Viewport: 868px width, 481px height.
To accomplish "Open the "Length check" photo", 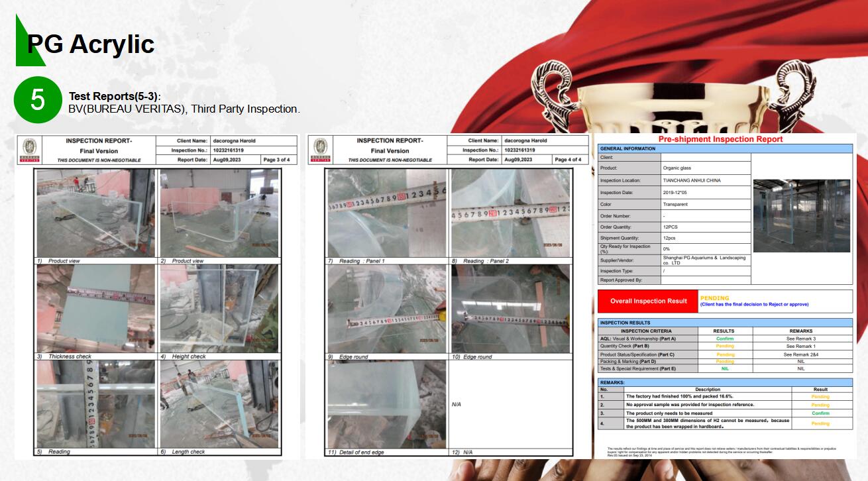I will [x=219, y=403].
